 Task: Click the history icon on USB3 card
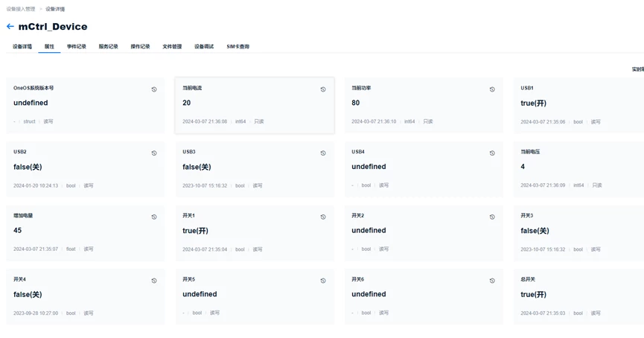[x=323, y=153]
